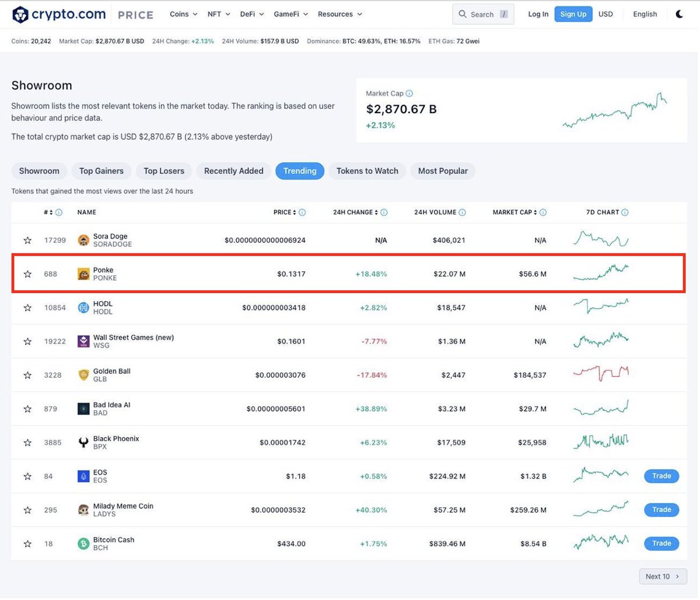Open the Ponke coin name link
This screenshot has width=700, height=600.
click(103, 270)
